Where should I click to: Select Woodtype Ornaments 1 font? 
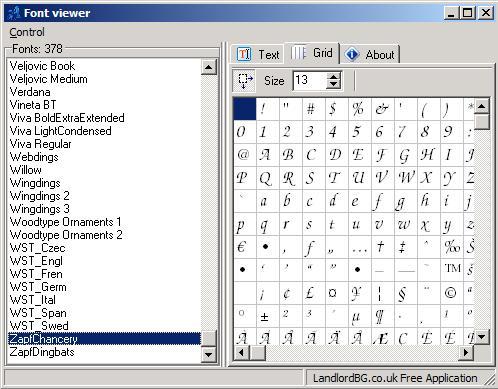(66, 222)
